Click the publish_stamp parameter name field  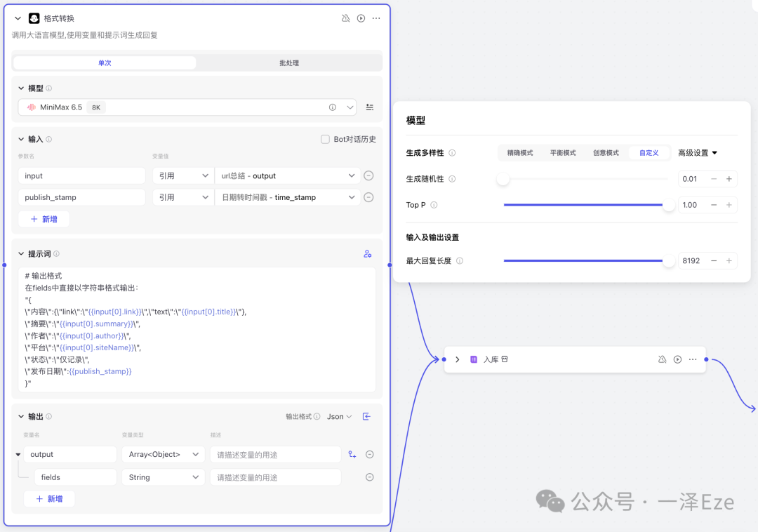(x=81, y=197)
